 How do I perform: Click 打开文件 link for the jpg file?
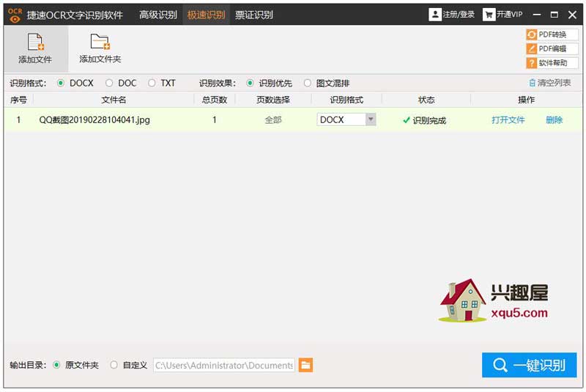tap(508, 120)
